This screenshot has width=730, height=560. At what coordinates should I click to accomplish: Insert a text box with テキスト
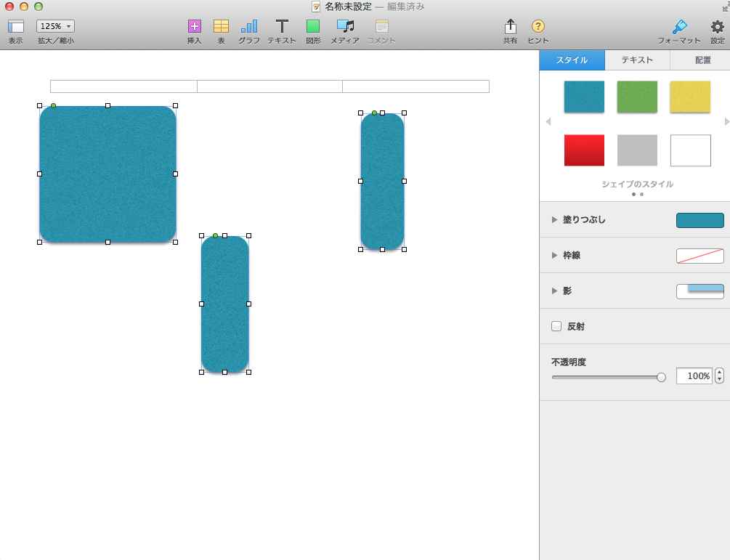coord(282,26)
